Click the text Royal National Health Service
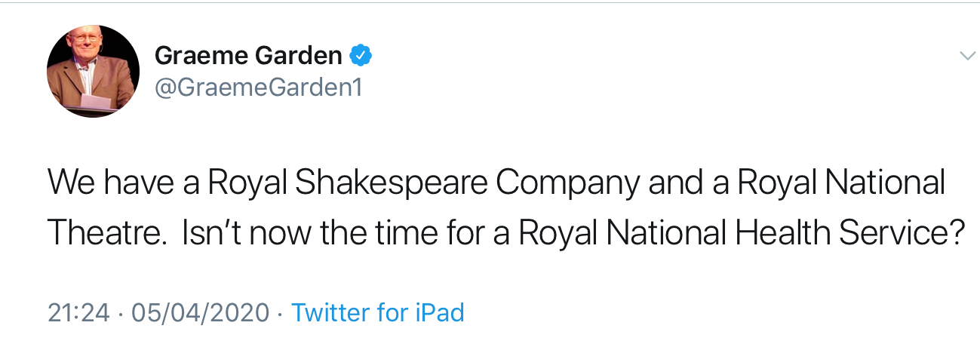The height and width of the screenshot is (347, 980). tap(742, 234)
